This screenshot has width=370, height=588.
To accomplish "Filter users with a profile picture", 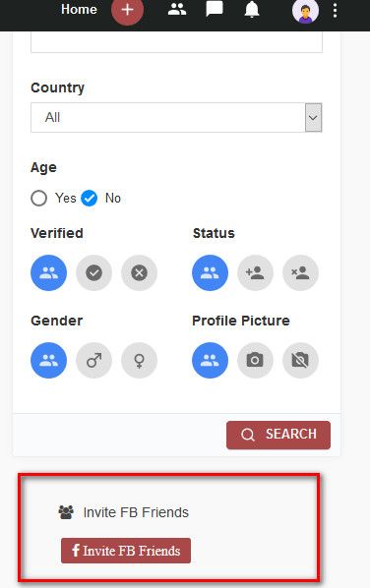I will [255, 361].
